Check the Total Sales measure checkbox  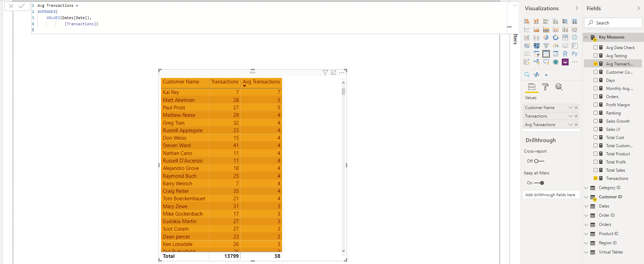(596, 170)
